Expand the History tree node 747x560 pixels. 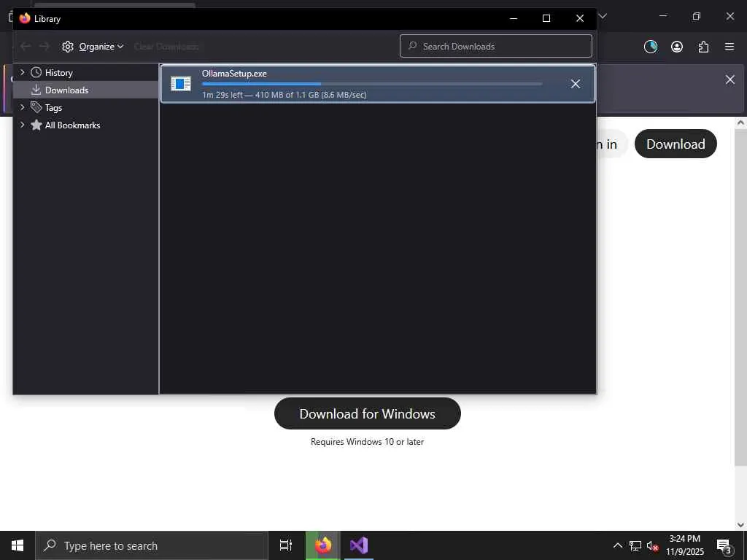22,72
